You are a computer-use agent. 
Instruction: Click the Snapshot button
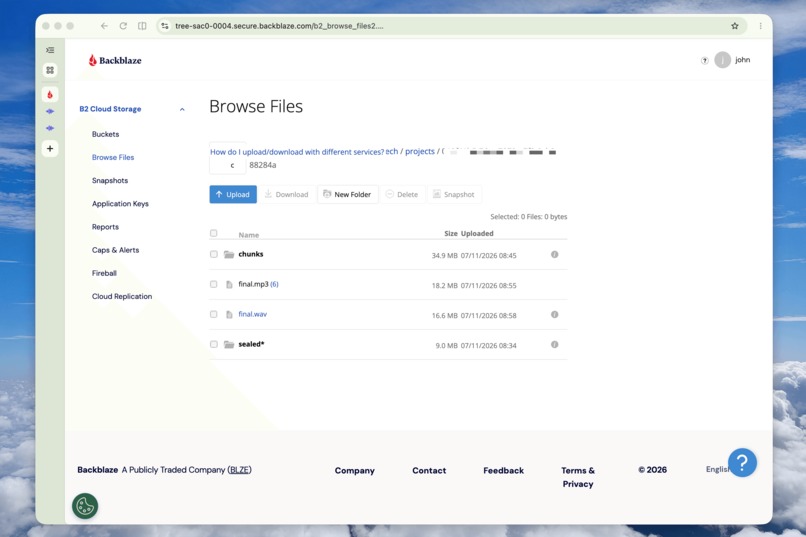pyautogui.click(x=454, y=194)
